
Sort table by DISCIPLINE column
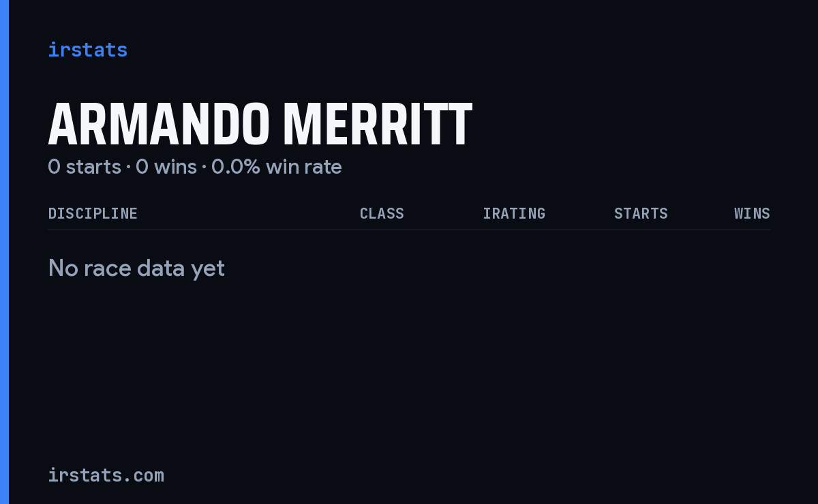[x=93, y=213]
